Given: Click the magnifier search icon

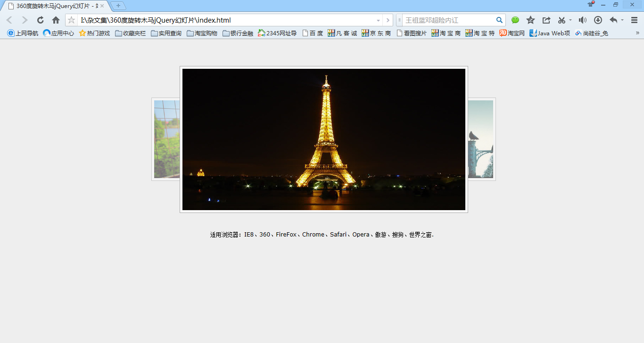Looking at the screenshot, I should click(x=499, y=20).
